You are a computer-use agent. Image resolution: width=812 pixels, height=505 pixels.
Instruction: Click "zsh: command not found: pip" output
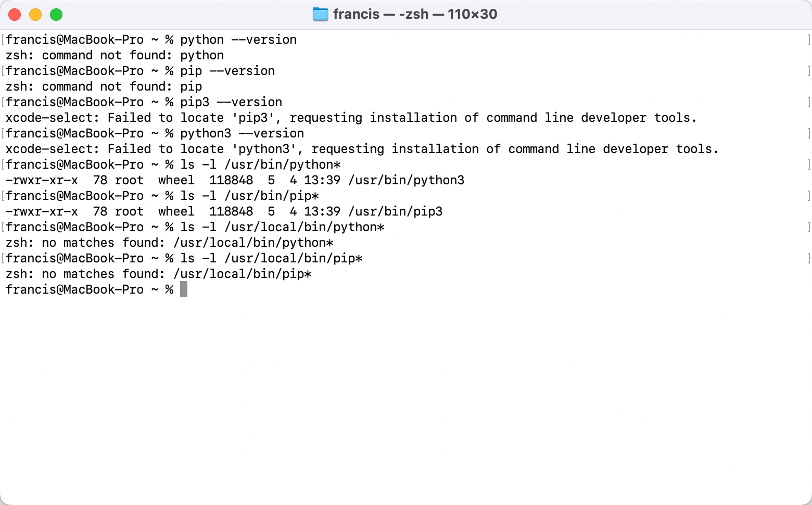(x=104, y=86)
